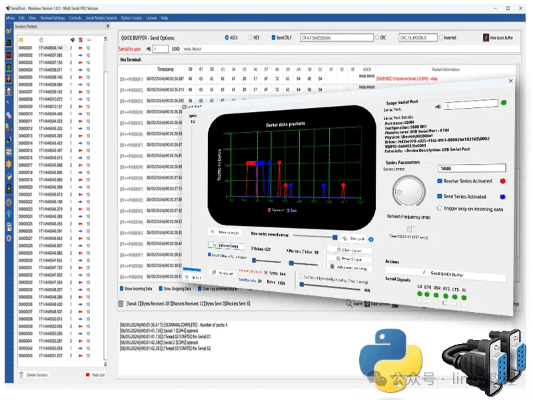
Task: Click the blue info icon beside the scope slider
Action: (x=371, y=239)
